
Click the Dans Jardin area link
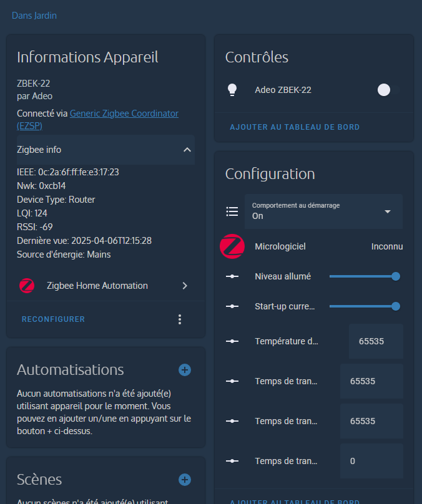(x=34, y=15)
